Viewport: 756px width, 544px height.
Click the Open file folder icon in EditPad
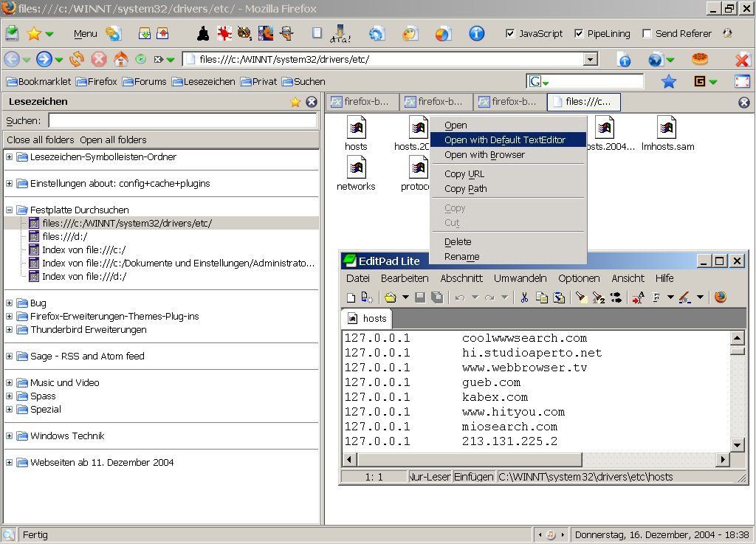(x=391, y=297)
